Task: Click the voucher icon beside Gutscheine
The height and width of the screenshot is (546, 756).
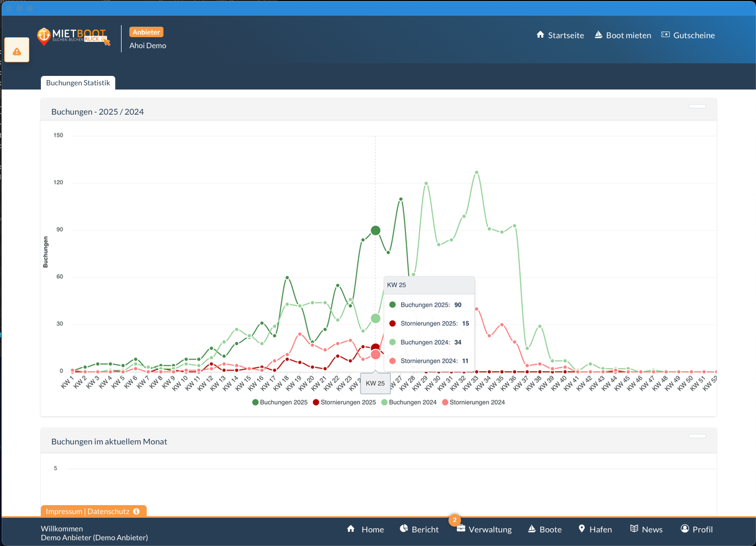Action: [x=665, y=35]
